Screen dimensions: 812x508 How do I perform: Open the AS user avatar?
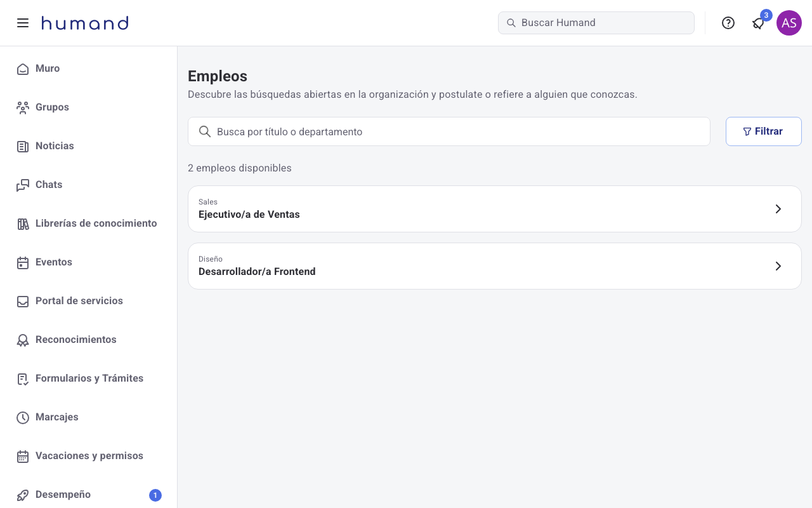click(x=789, y=23)
